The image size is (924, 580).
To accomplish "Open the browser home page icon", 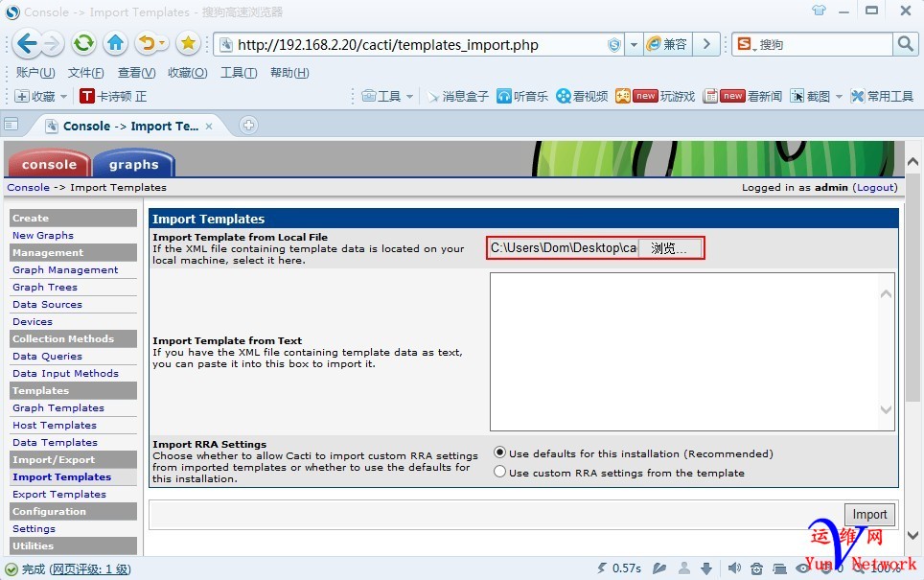I will [x=115, y=43].
